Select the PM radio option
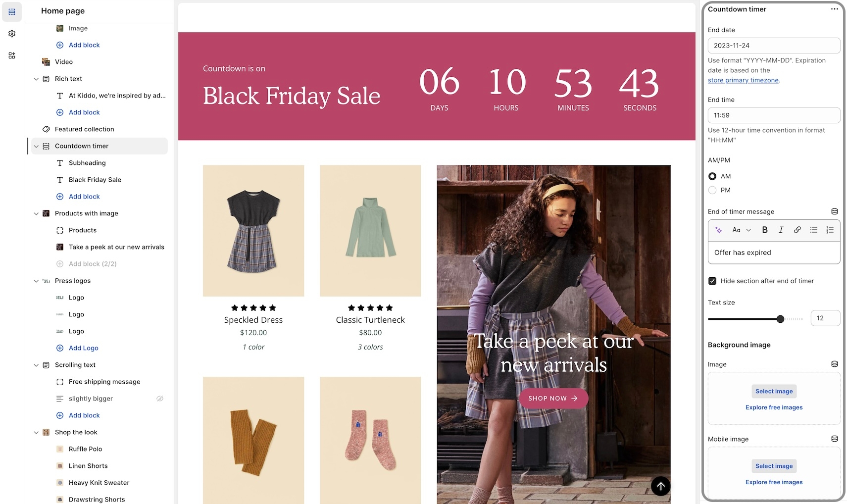Screen dimensions: 847x504 click(712, 190)
